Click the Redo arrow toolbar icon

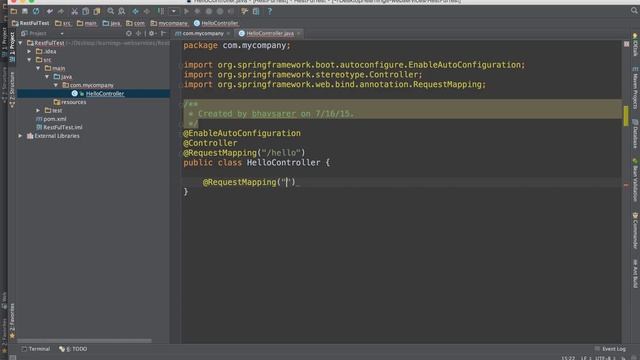click(x=61, y=11)
